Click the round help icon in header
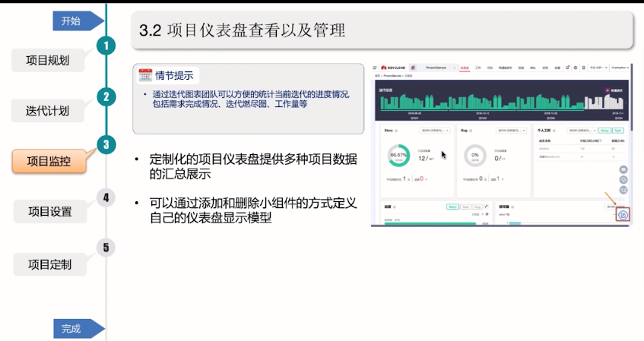This screenshot has width=644, height=341. [x=576, y=68]
